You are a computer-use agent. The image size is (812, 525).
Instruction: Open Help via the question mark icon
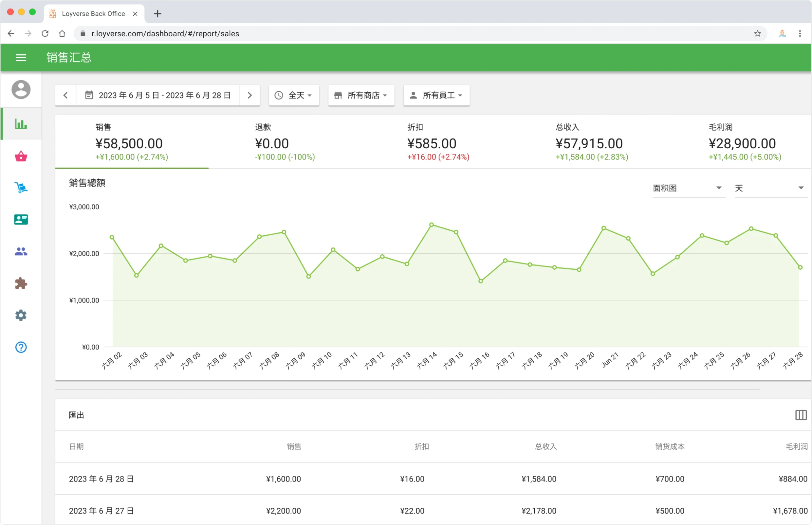point(21,347)
